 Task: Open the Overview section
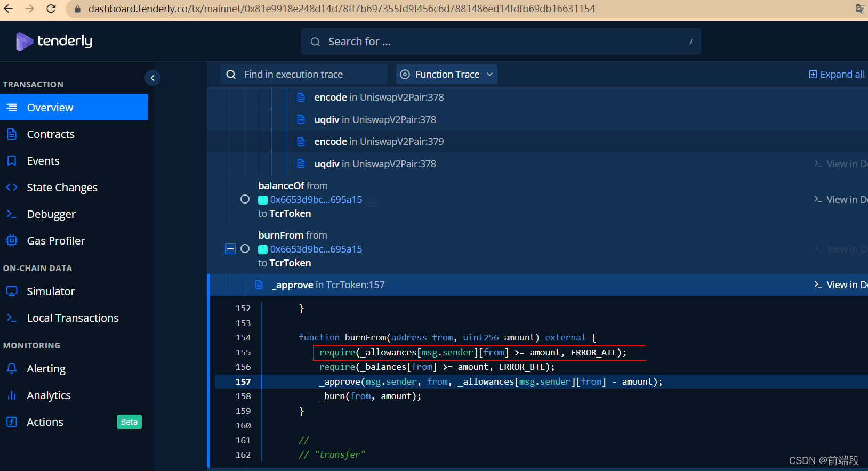[74, 107]
